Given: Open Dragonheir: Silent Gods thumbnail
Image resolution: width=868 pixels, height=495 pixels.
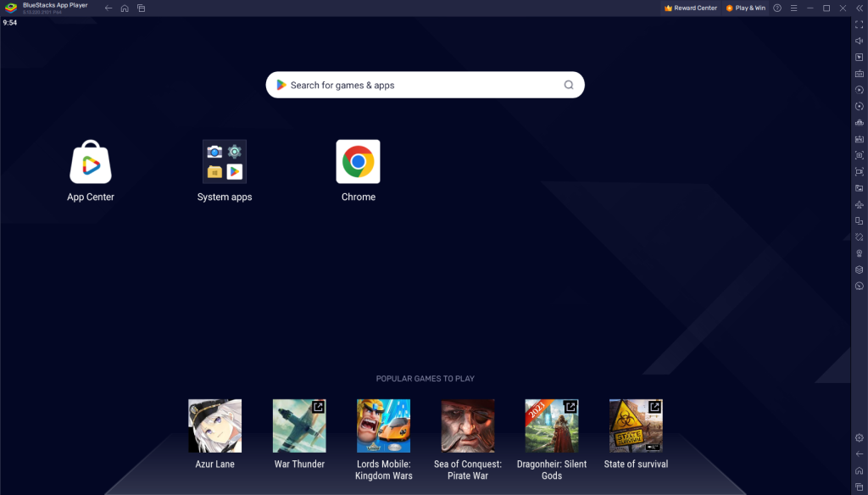Looking at the screenshot, I should click(552, 425).
